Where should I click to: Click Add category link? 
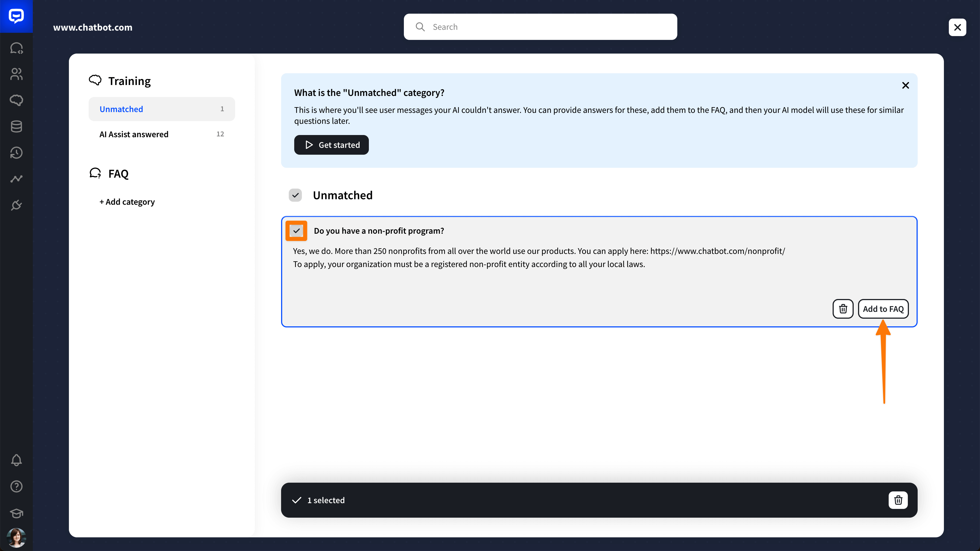(127, 202)
